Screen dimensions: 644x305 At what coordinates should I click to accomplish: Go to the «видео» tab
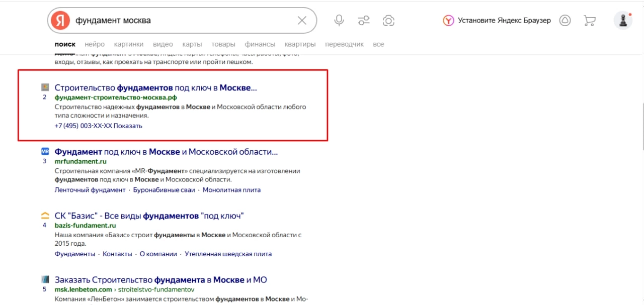(x=163, y=44)
